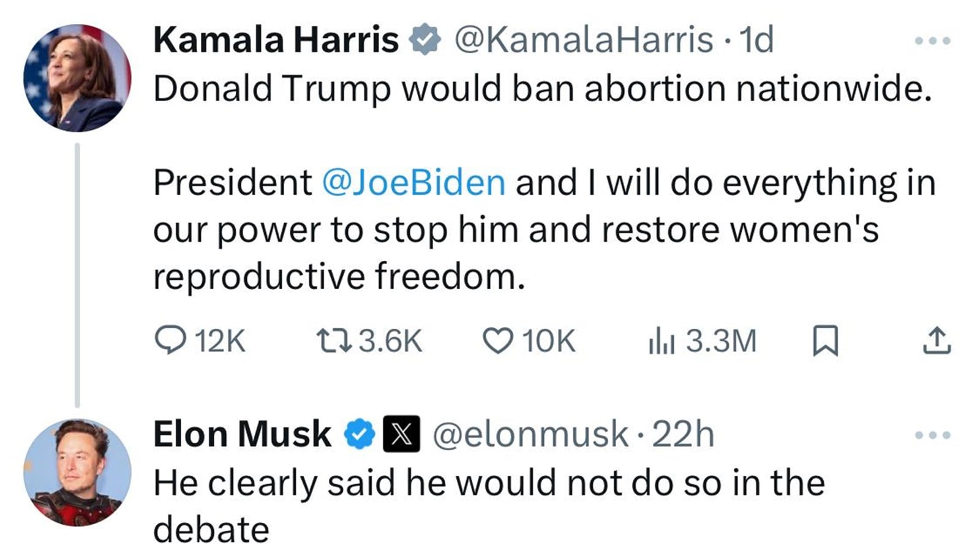Click the retweet icon showing 3.6K
980x551 pixels.
click(x=334, y=340)
